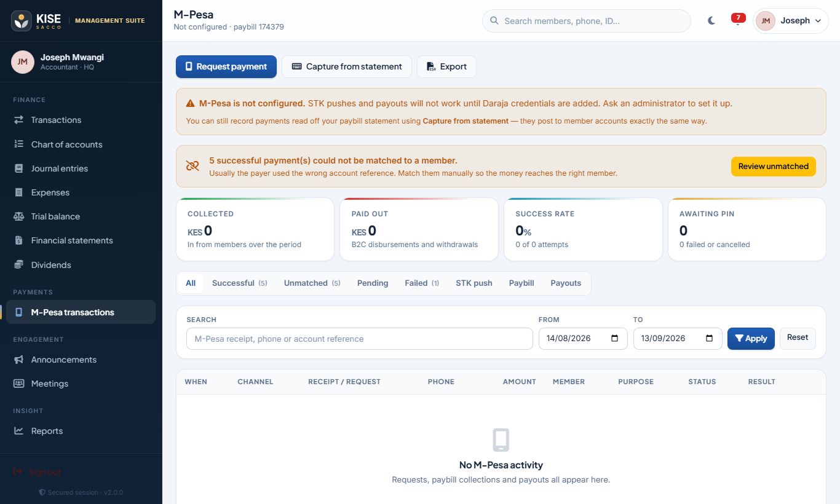Click the M-Pesa page title
This screenshot has width=840, height=504.
(194, 15)
